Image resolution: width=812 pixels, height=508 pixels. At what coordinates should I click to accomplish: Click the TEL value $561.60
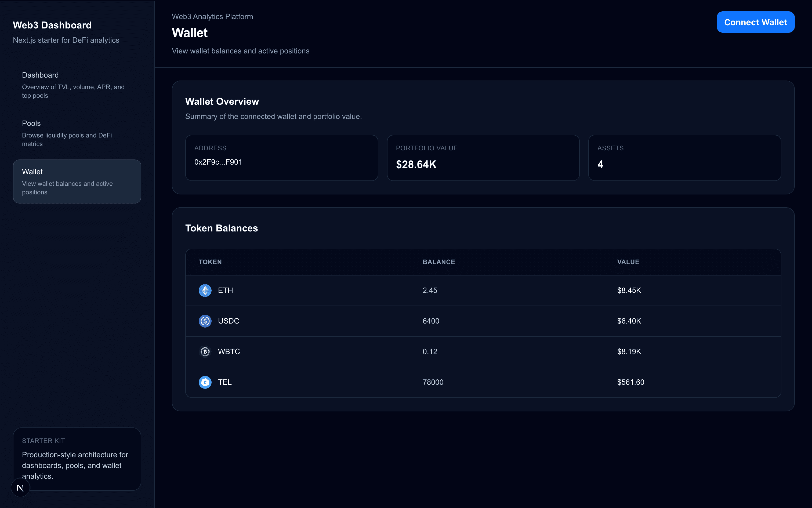click(630, 382)
